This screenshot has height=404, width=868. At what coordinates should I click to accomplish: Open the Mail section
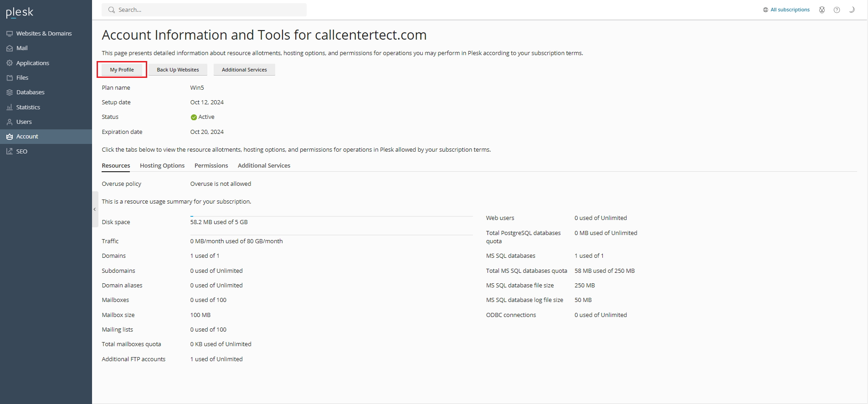[x=22, y=48]
